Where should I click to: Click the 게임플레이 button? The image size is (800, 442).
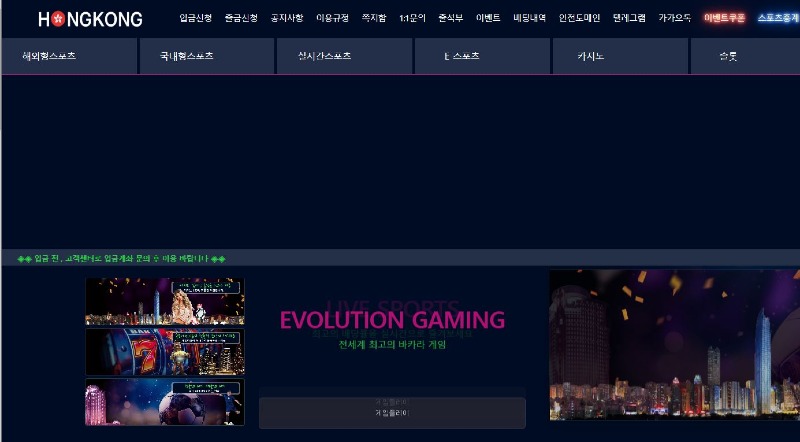tap(392, 412)
